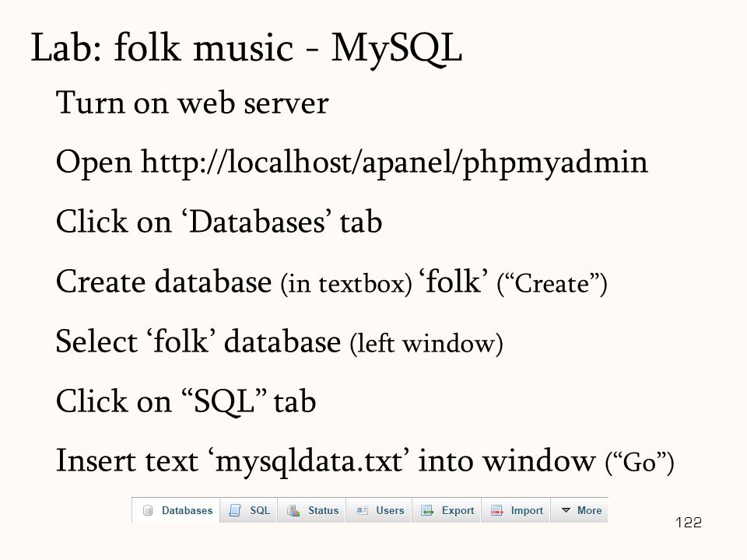The width and height of the screenshot is (747, 560).
Task: Go to the Users tab label
Action: (390, 510)
